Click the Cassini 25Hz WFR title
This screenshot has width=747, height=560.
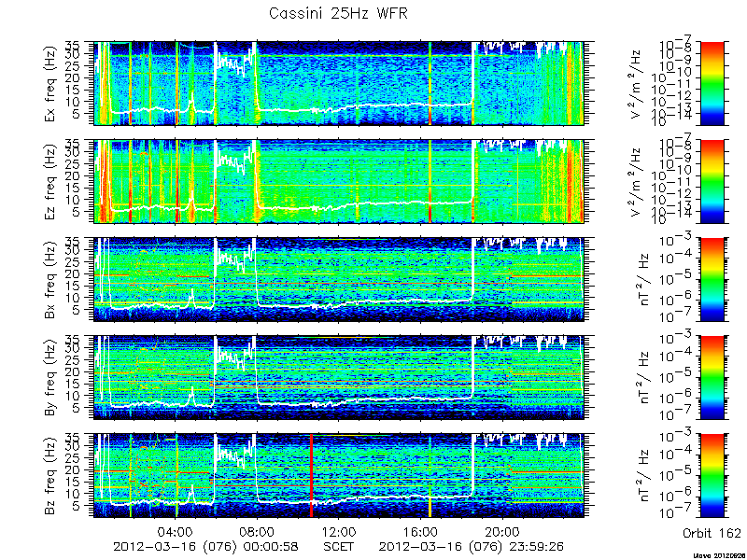point(338,13)
